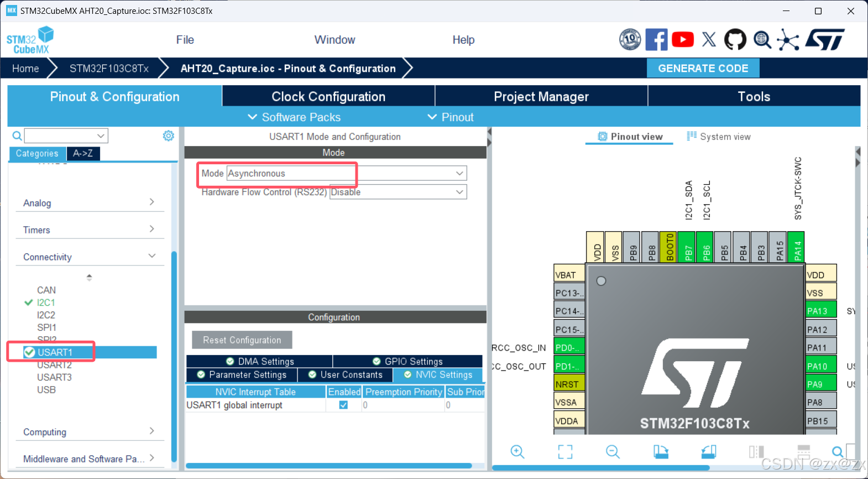The height and width of the screenshot is (479, 868).
Task: Open the GPIO Settings tab
Action: (x=407, y=361)
